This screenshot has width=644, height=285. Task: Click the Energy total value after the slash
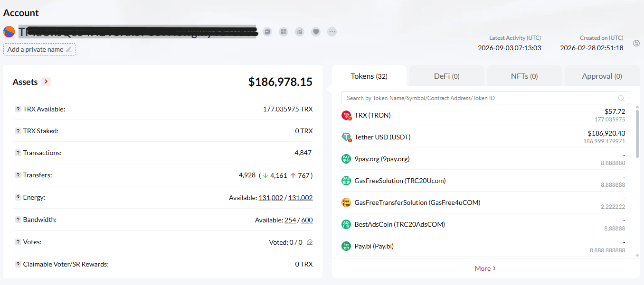click(301, 198)
